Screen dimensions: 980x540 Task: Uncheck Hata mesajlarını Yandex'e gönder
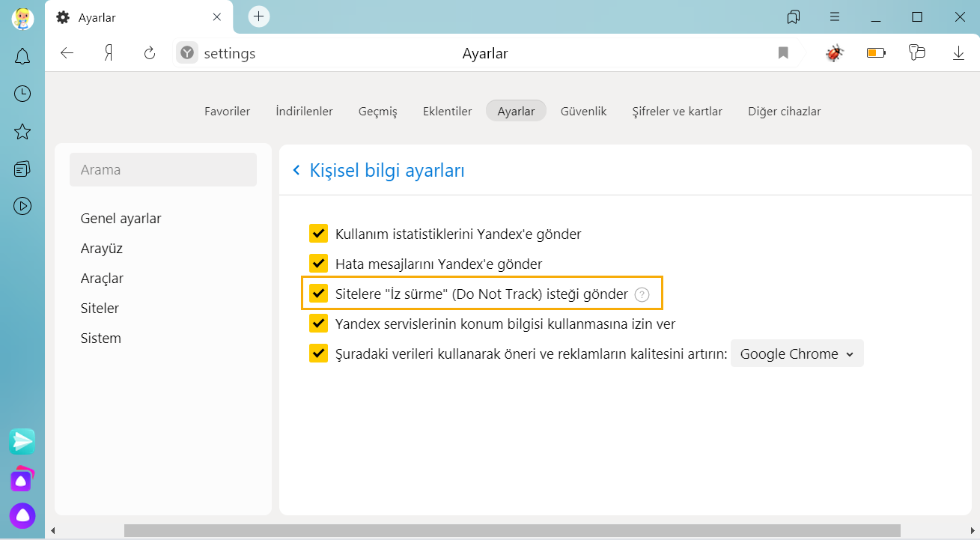319,264
